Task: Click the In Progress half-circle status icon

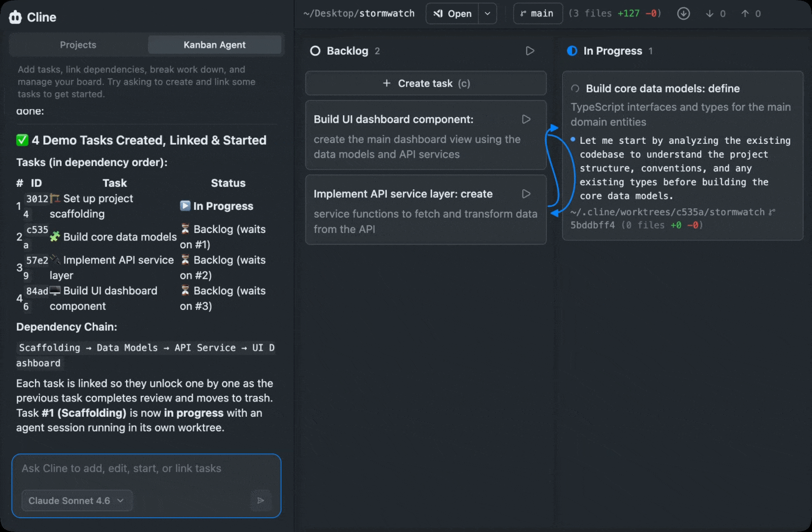Action: [x=572, y=51]
